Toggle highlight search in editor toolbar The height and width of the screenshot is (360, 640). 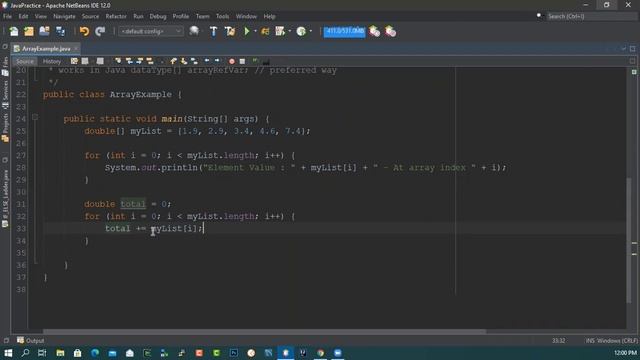click(x=150, y=61)
